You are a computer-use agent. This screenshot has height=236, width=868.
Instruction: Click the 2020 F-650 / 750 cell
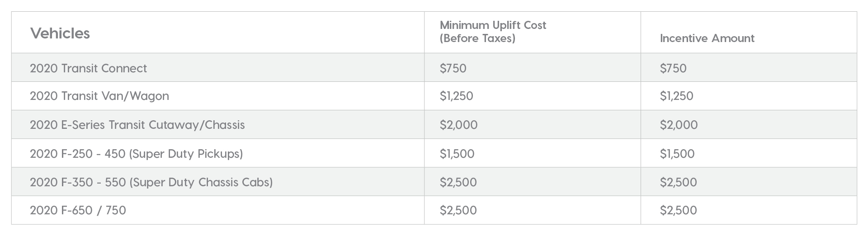pos(78,210)
